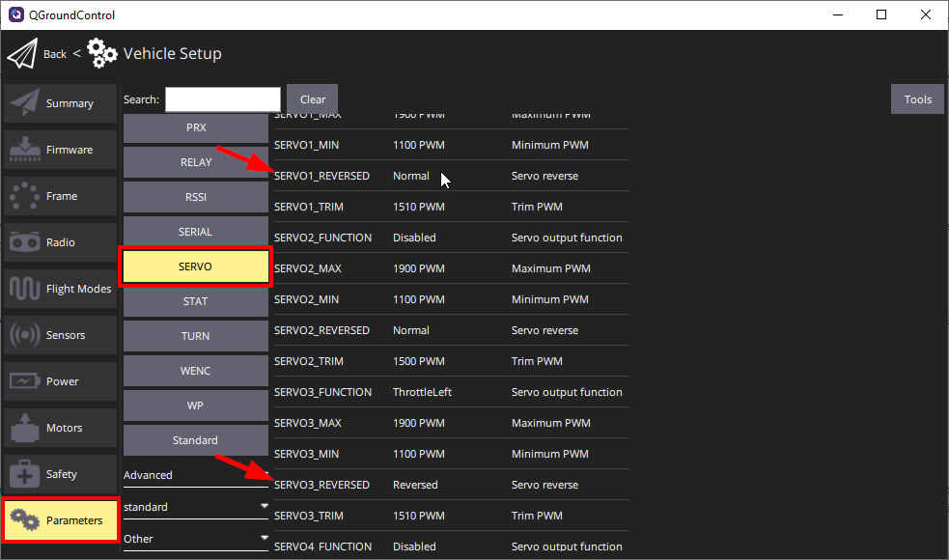The width and height of the screenshot is (949, 560).
Task: Clear the parameter search text
Action: 312,99
